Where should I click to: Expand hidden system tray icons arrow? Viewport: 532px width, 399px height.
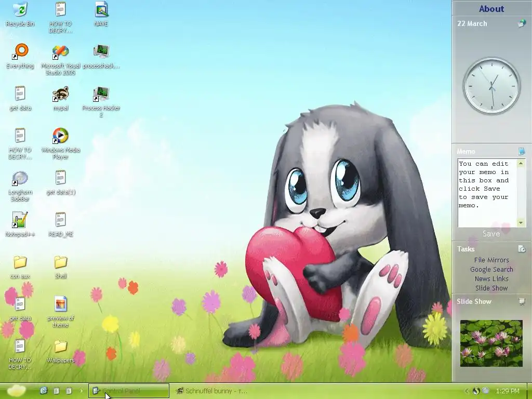[467, 391]
